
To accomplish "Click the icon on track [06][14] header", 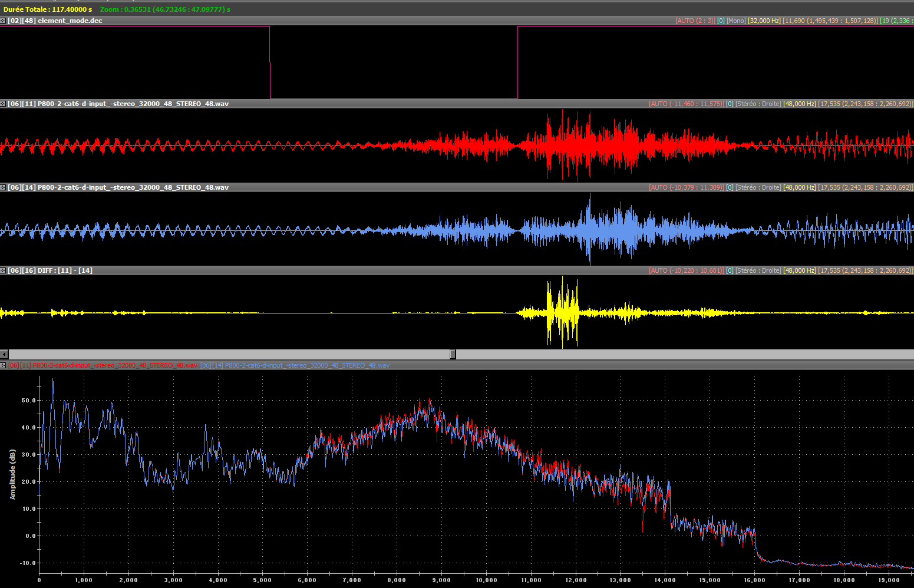I will [x=3, y=187].
